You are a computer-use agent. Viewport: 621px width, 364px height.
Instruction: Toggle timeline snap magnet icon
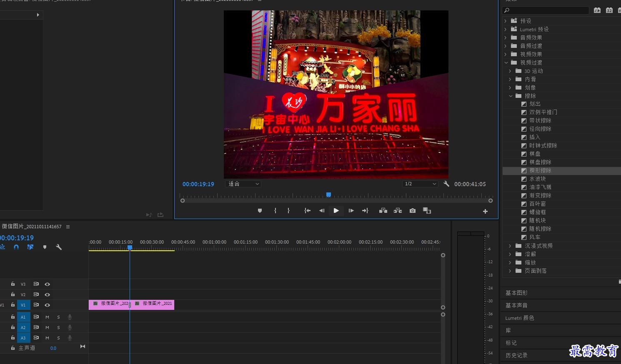(x=16, y=247)
